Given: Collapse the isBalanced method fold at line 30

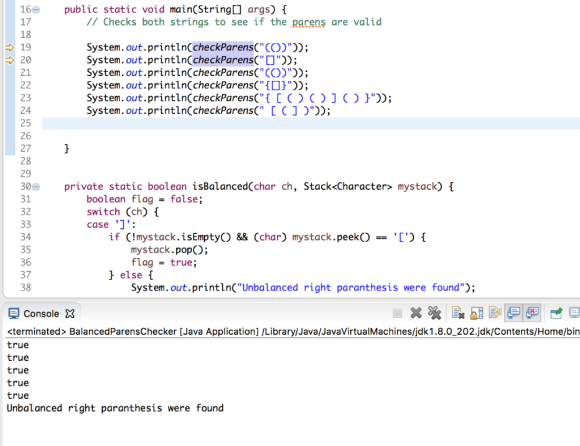Looking at the screenshot, I should [x=36, y=187].
